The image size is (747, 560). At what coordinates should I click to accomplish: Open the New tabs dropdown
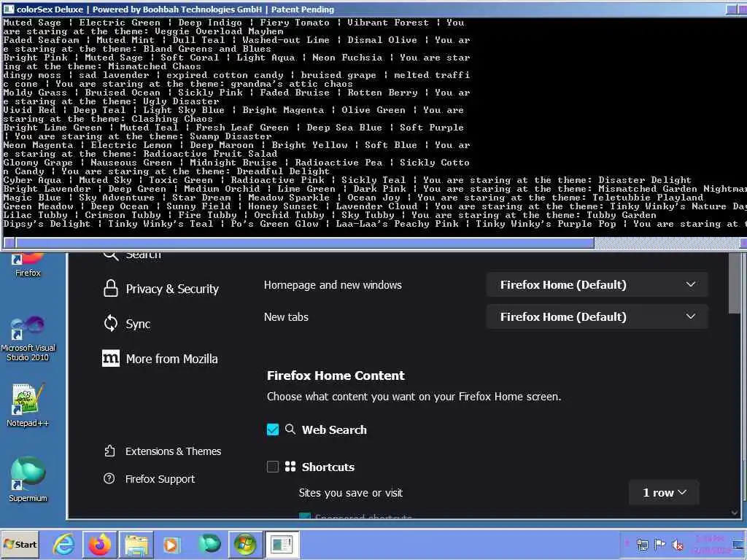coord(597,316)
